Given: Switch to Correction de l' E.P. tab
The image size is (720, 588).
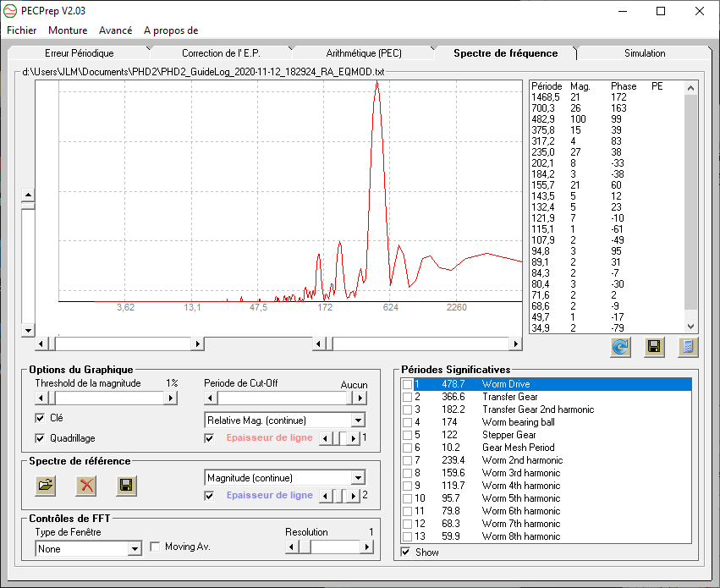Looking at the screenshot, I should [x=221, y=53].
